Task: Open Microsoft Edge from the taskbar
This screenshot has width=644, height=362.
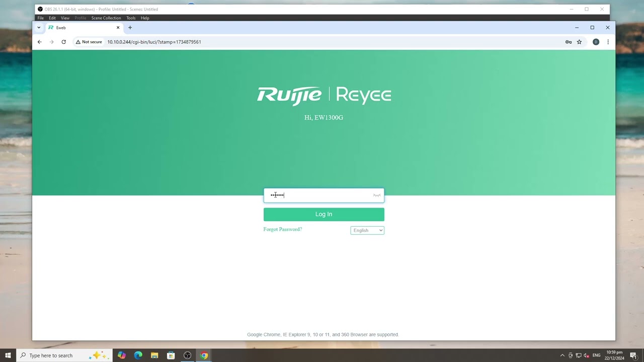Action: [x=138, y=355]
